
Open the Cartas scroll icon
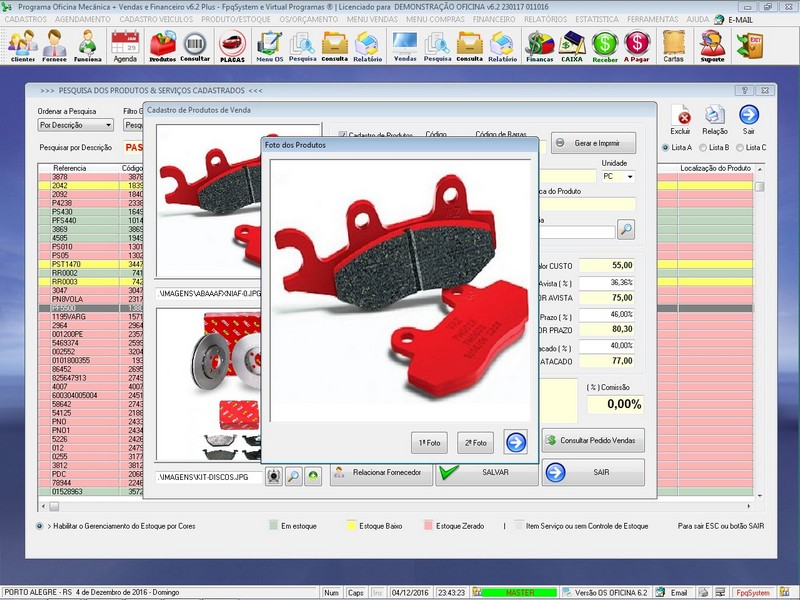point(673,46)
